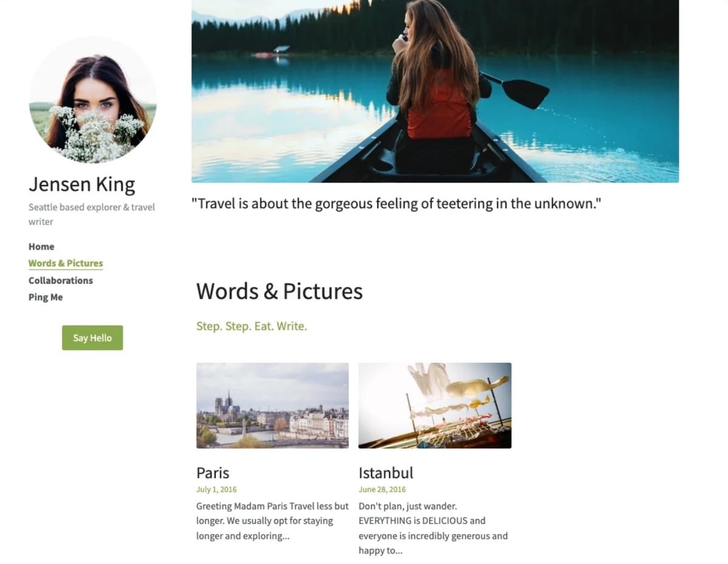Click the travel quote below the banner
Viewport: 728px width, 564px height.
397,204
